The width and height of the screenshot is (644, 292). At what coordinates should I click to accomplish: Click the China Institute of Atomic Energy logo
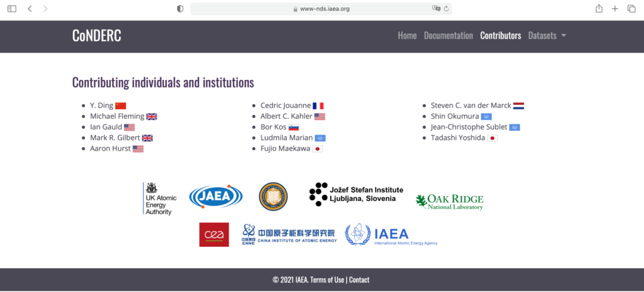pyautogui.click(x=289, y=235)
